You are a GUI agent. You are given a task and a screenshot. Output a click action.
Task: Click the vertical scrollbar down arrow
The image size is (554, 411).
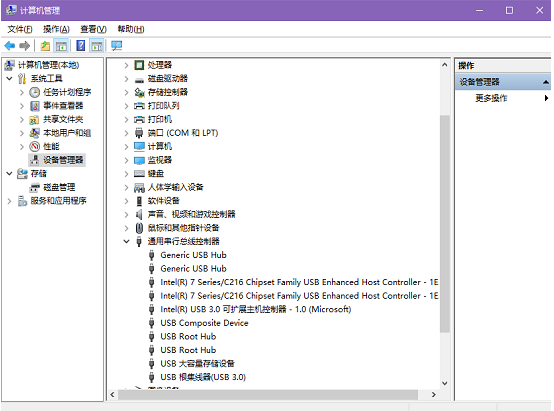click(444, 383)
